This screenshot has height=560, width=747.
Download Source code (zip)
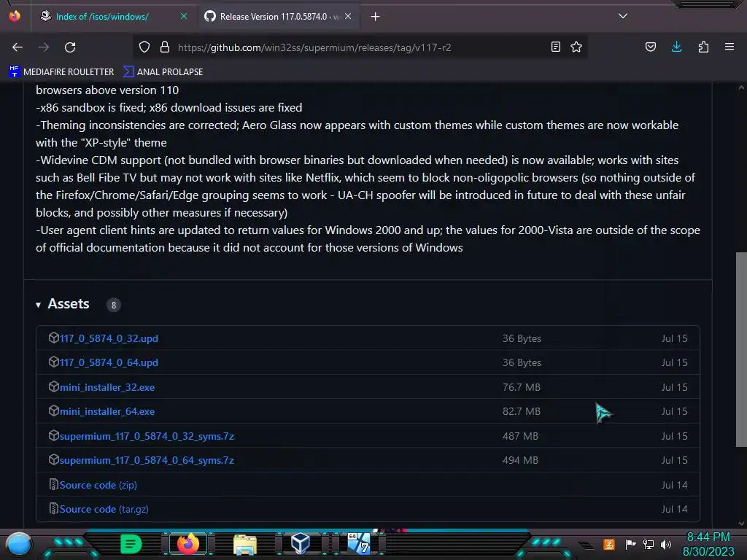98,485
